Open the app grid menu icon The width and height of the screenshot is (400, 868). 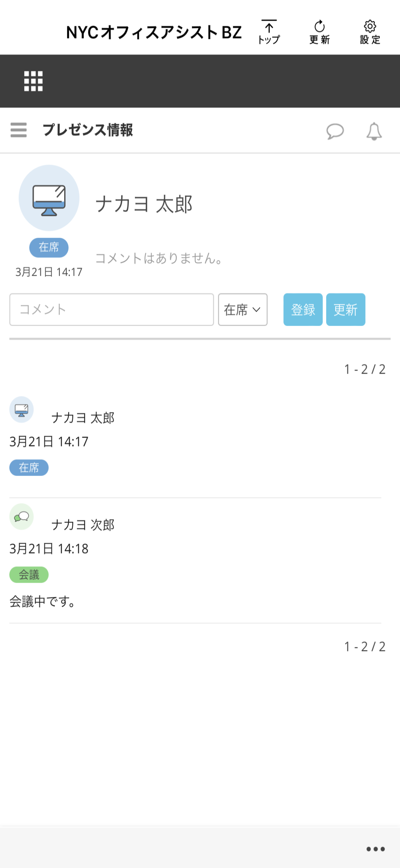pyautogui.click(x=33, y=81)
